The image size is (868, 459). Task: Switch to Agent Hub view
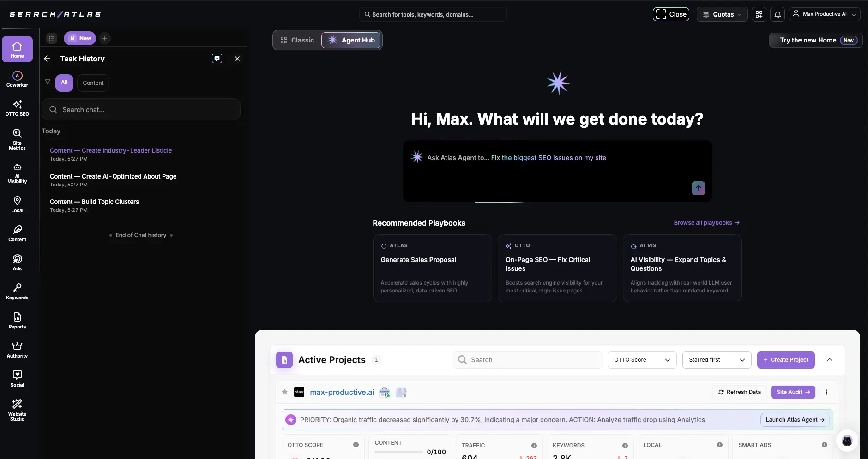pos(351,40)
